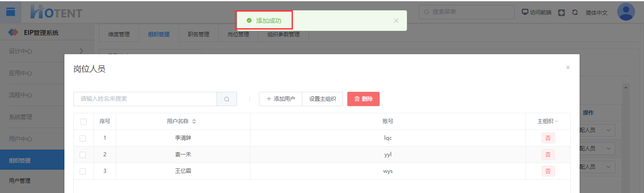Click the 否 tag for 袁一禾
The height and width of the screenshot is (193, 644).
pyautogui.click(x=548, y=154)
